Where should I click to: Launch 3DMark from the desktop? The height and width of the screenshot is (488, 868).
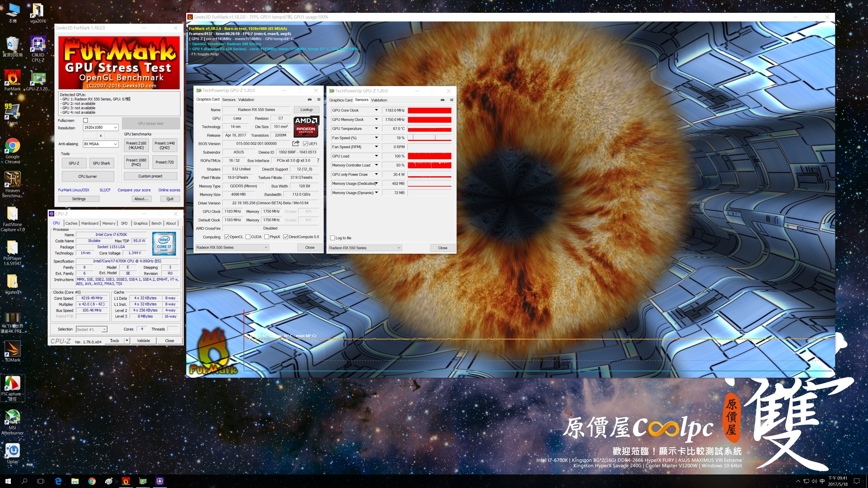point(12,351)
